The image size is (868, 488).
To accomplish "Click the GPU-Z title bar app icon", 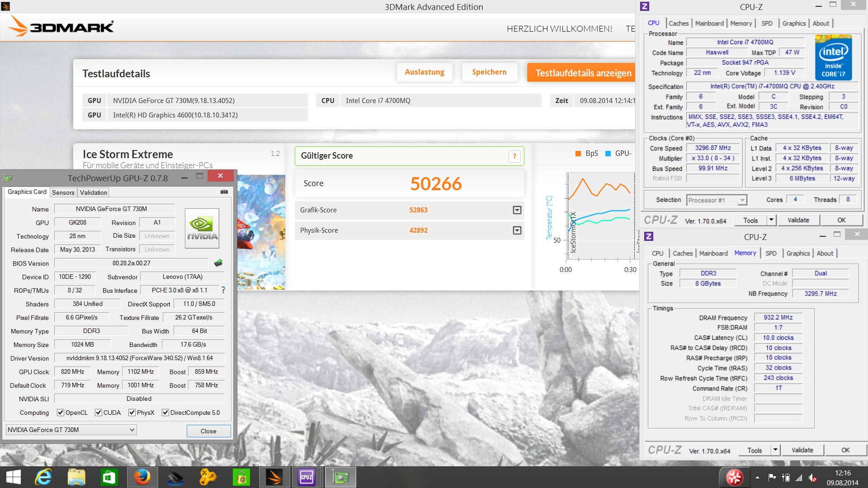I will [8, 178].
